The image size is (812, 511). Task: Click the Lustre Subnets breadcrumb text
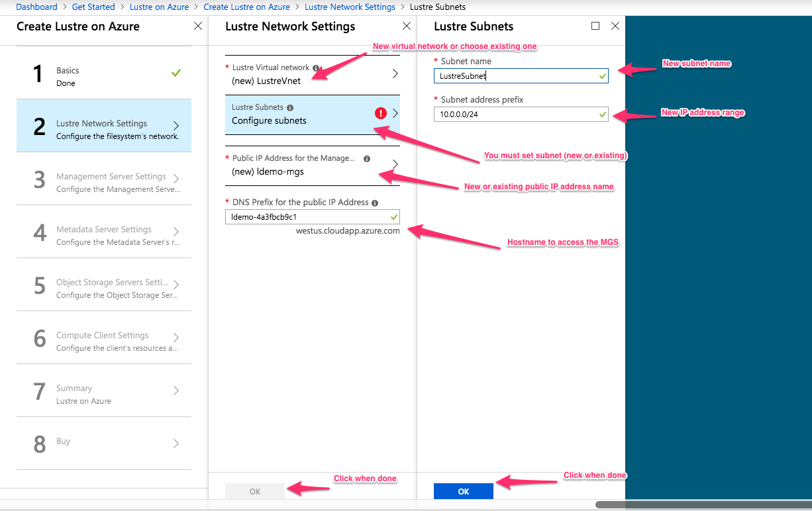438,7
